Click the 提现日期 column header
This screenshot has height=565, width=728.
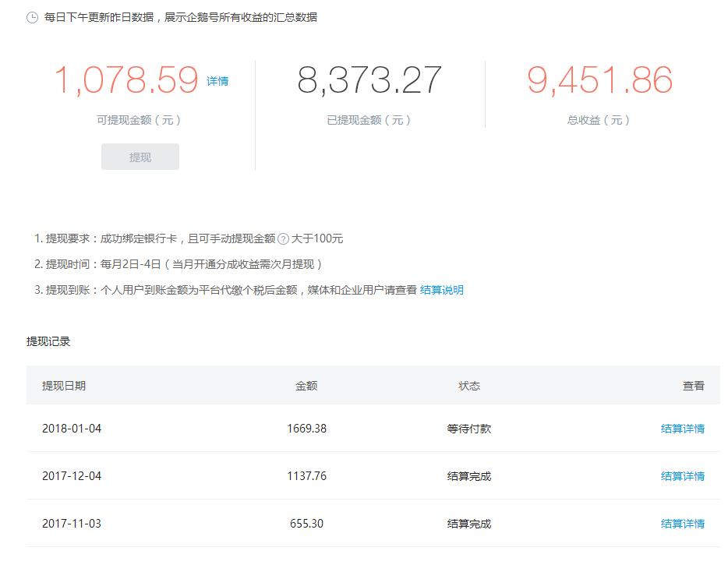63,386
